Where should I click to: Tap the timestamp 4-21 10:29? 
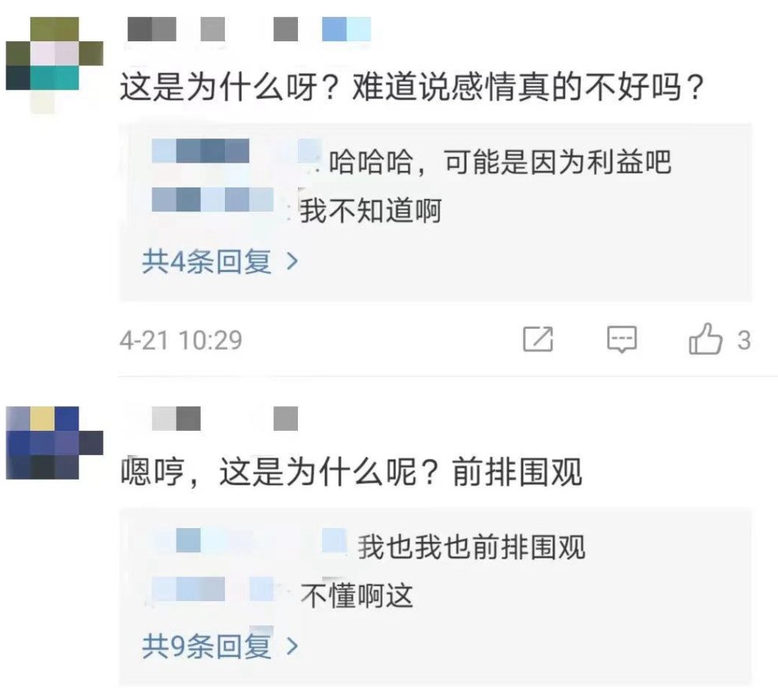click(181, 341)
